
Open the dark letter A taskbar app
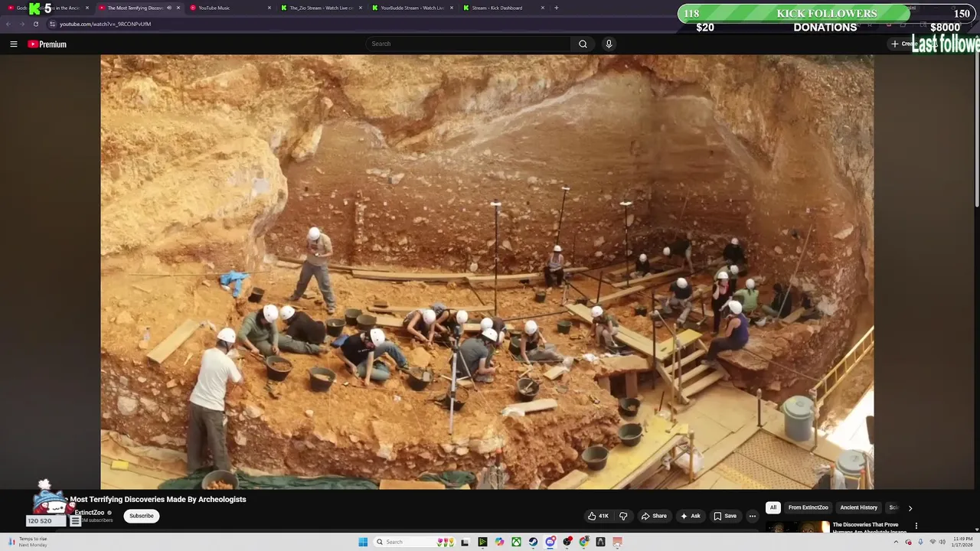click(601, 542)
